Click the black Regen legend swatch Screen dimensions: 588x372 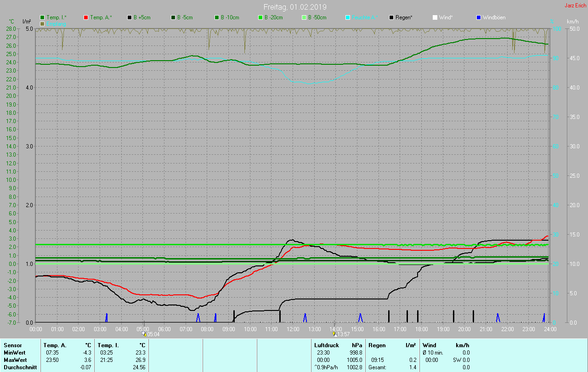[x=391, y=17]
